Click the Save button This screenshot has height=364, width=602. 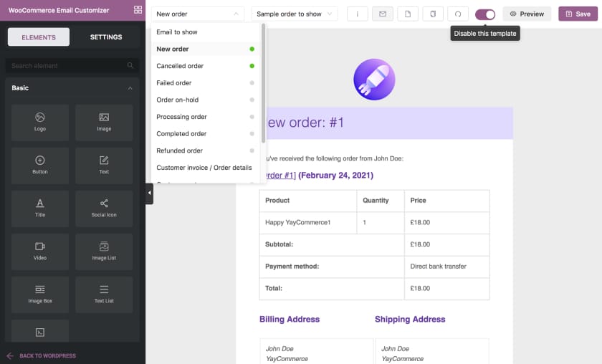click(578, 14)
